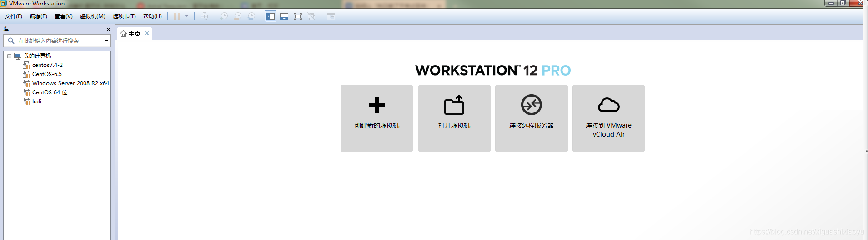Click the suspend/pause VM toolbar icon
The height and width of the screenshot is (240, 868).
tap(177, 16)
